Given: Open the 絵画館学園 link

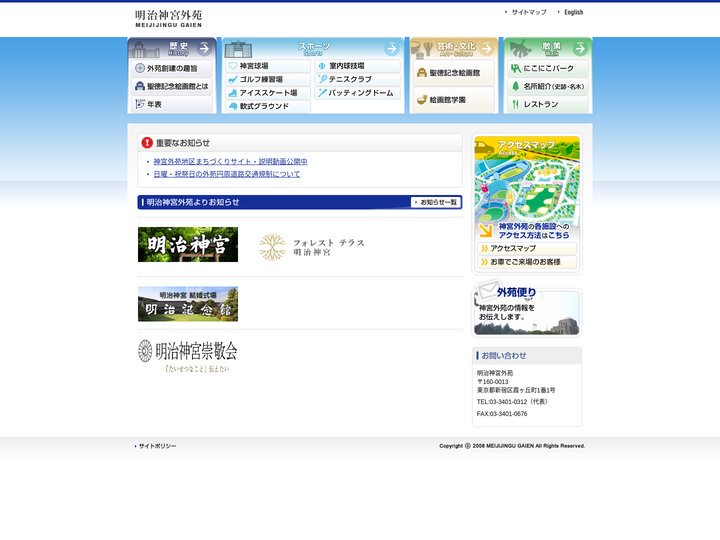Looking at the screenshot, I should [x=454, y=100].
